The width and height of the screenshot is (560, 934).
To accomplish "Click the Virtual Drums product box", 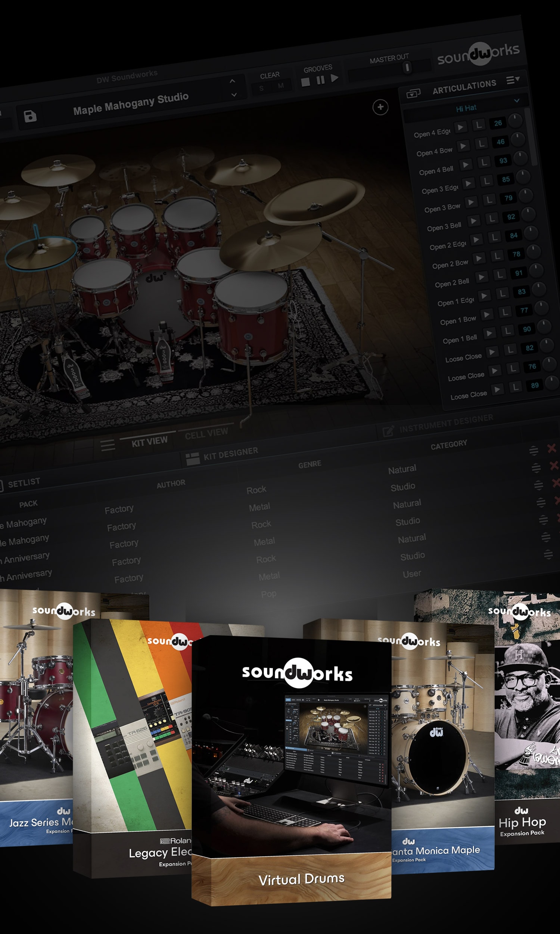I will click(291, 770).
